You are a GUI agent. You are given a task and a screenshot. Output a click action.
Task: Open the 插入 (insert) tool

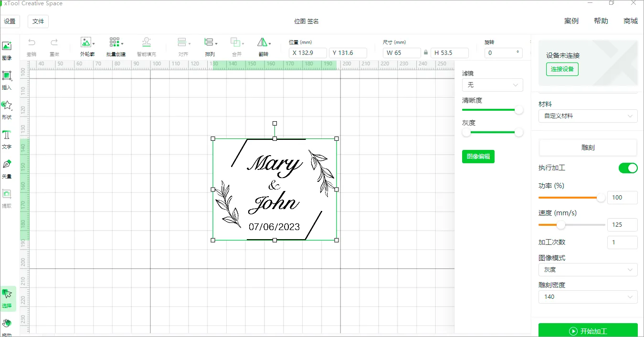click(x=7, y=80)
